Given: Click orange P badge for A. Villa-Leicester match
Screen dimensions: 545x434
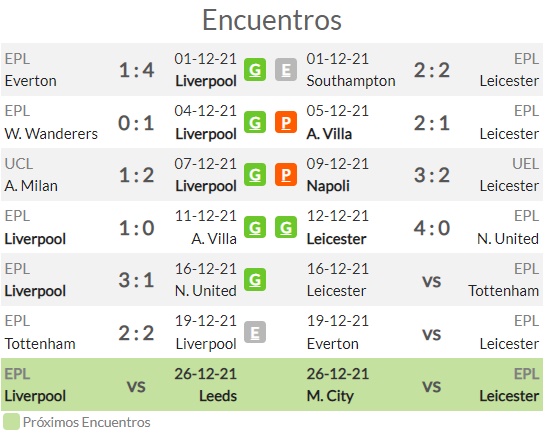Looking at the screenshot, I should [x=286, y=122].
